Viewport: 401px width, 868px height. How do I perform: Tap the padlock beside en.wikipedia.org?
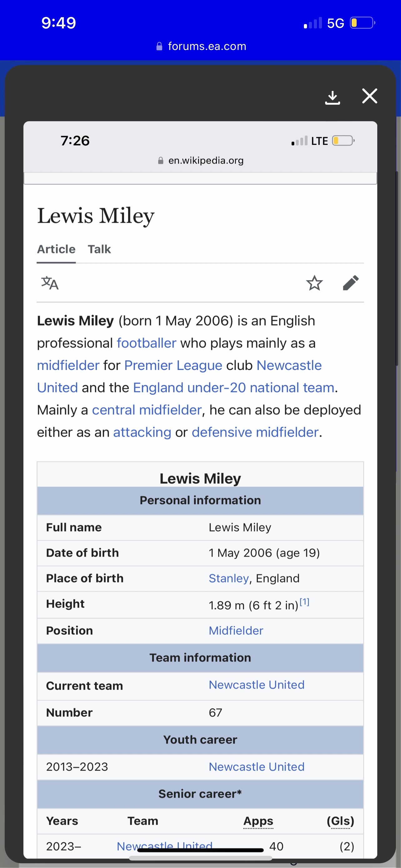point(161,161)
